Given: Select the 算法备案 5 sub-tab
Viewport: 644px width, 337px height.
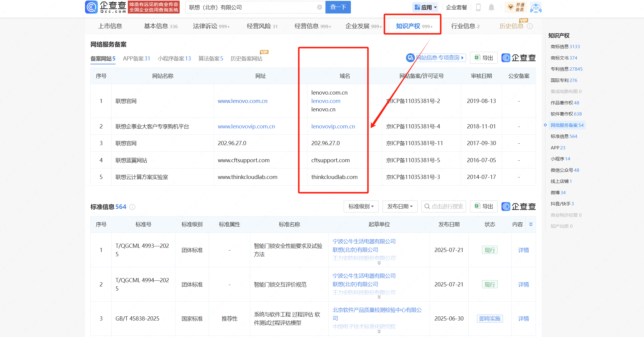Looking at the screenshot, I should pyautogui.click(x=211, y=58).
